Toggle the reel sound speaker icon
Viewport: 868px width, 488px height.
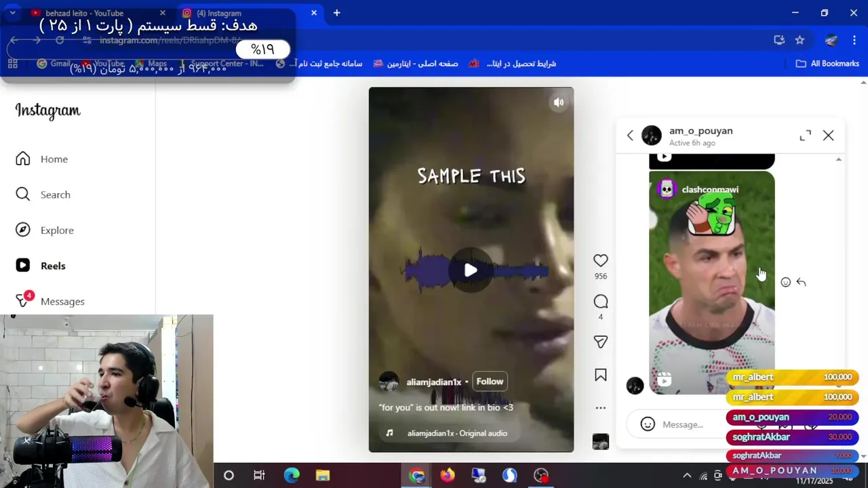(x=559, y=102)
